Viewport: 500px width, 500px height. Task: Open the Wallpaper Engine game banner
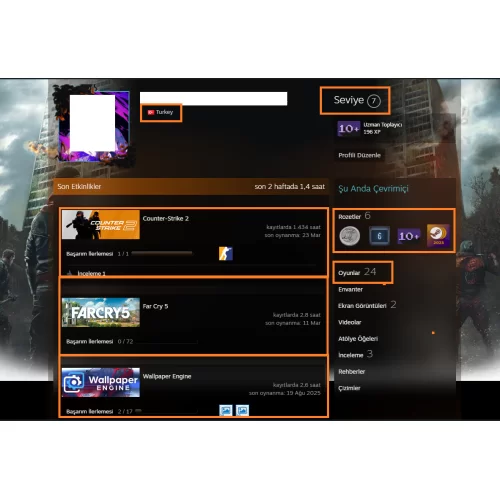tap(101, 382)
